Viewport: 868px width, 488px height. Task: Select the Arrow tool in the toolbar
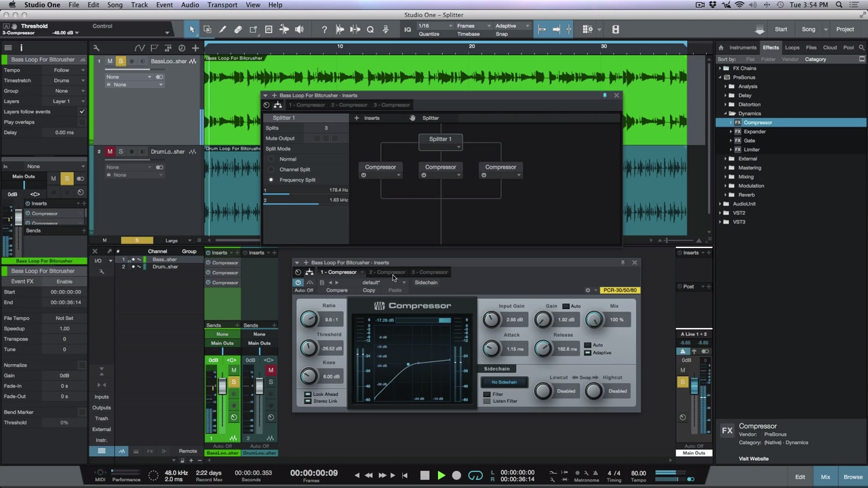(x=192, y=29)
